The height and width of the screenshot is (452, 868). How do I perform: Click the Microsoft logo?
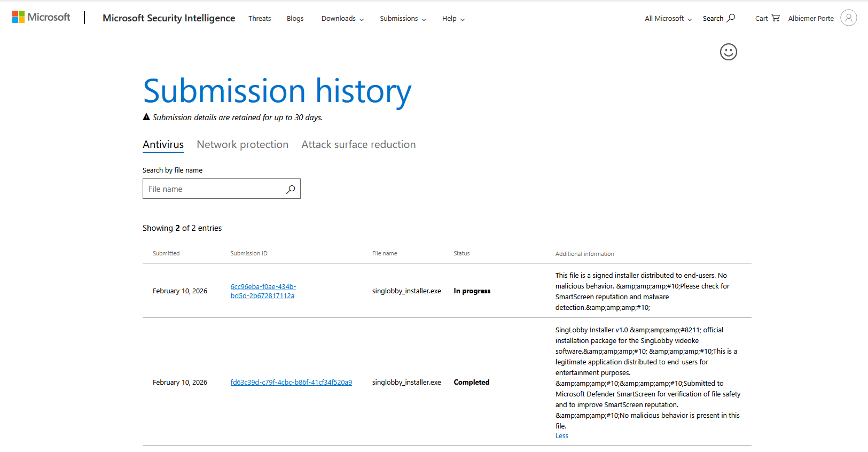[x=41, y=17]
